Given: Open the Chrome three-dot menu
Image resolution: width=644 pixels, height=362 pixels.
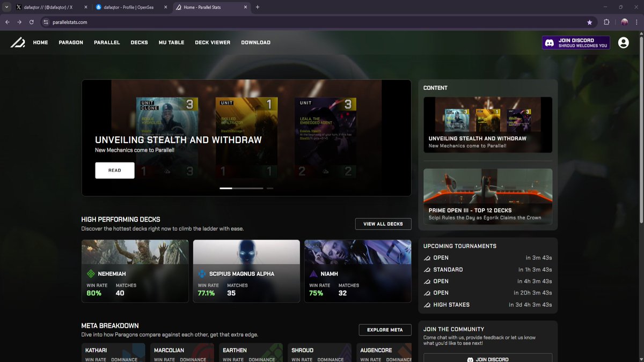Looking at the screenshot, I should (x=637, y=22).
